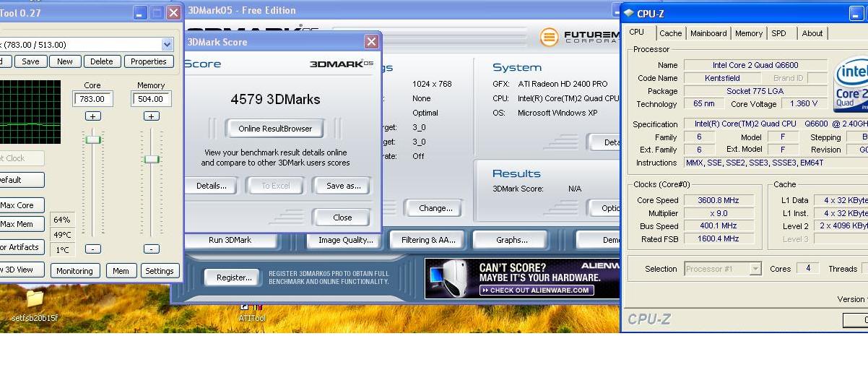
Task: Click the 49°C temperature reading in ATITool
Action: click(x=62, y=235)
